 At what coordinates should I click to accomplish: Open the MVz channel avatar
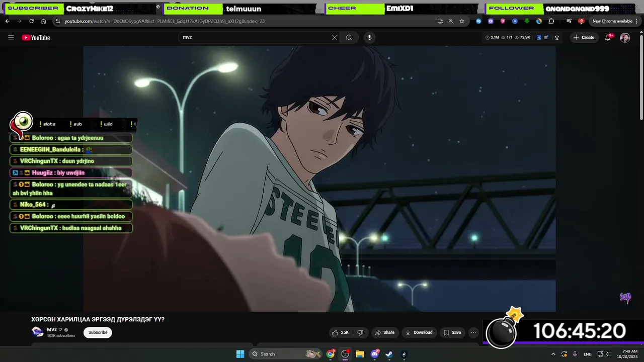coord(37,332)
